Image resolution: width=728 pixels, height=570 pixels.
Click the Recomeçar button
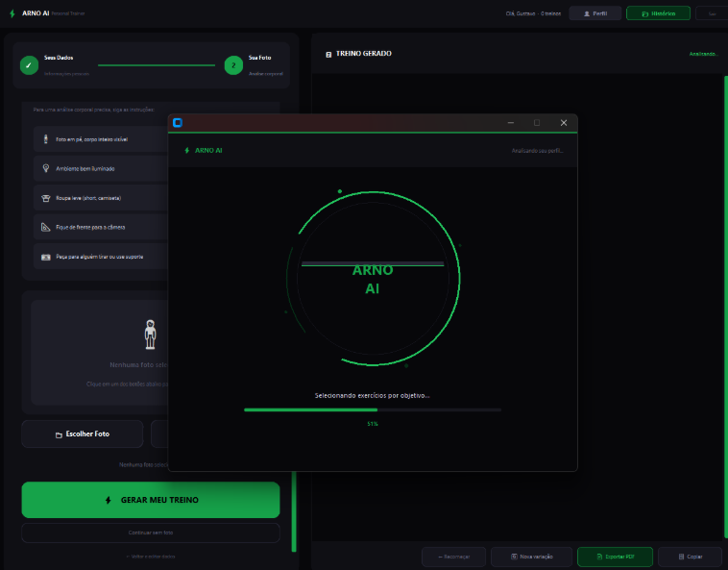coord(453,557)
